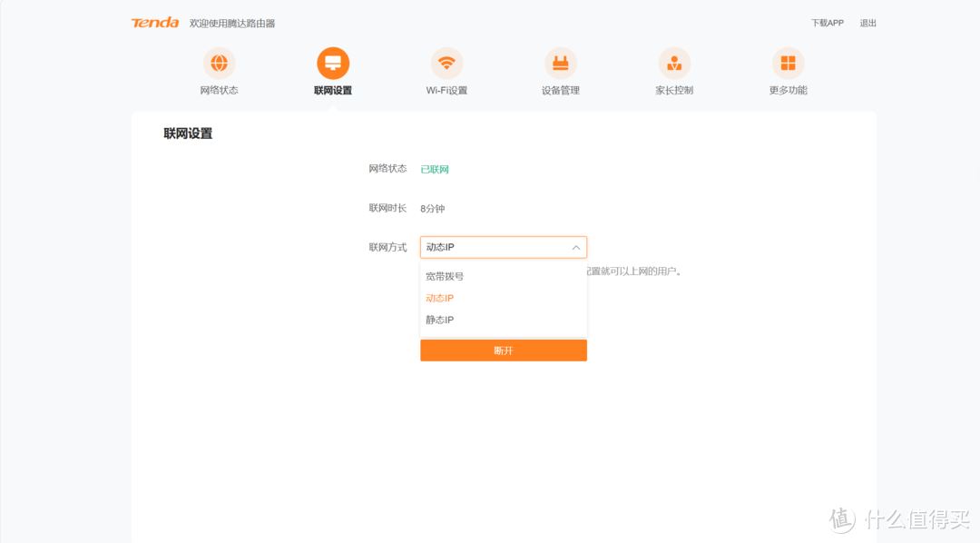The image size is (980, 543).
Task: Collapse the dropdown using the chevron arrow
Action: tap(575, 247)
